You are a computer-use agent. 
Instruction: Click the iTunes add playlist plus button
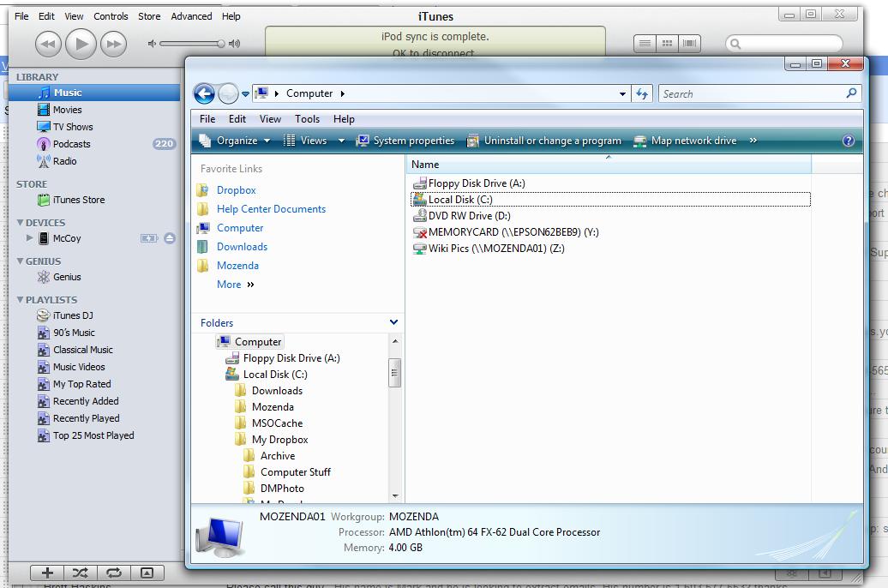(47, 573)
